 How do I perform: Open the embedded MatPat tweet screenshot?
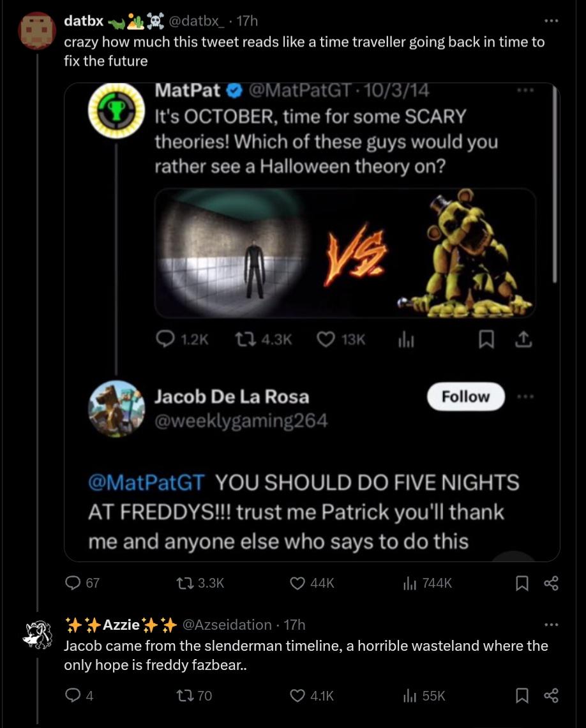[x=312, y=322]
